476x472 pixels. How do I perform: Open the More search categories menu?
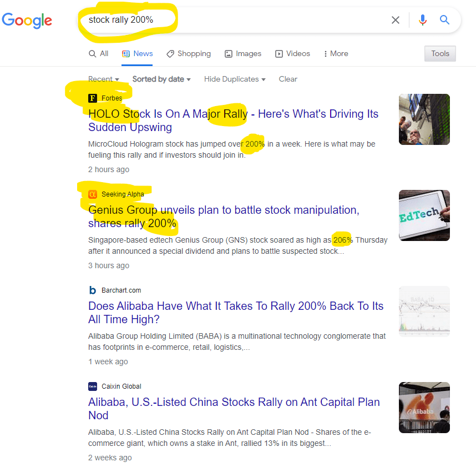click(x=336, y=54)
